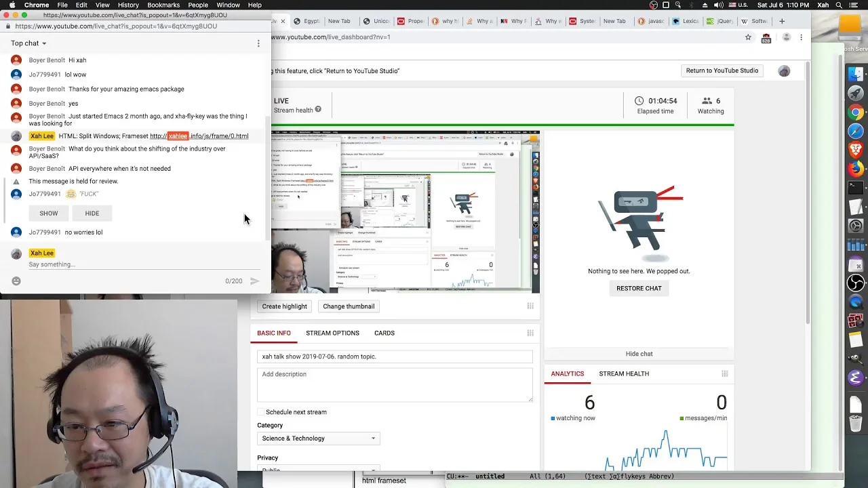Switch to the Cards tab
This screenshot has width=868, height=488.
pos(384,333)
